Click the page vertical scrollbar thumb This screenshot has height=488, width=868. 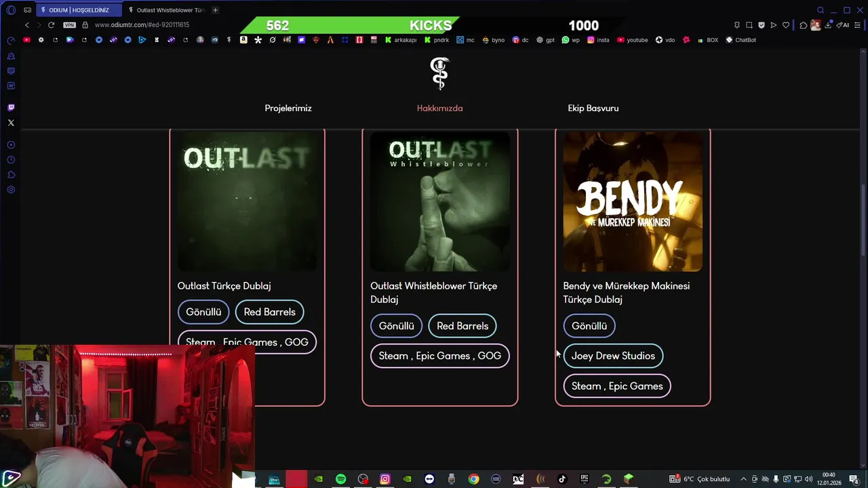coord(863,220)
